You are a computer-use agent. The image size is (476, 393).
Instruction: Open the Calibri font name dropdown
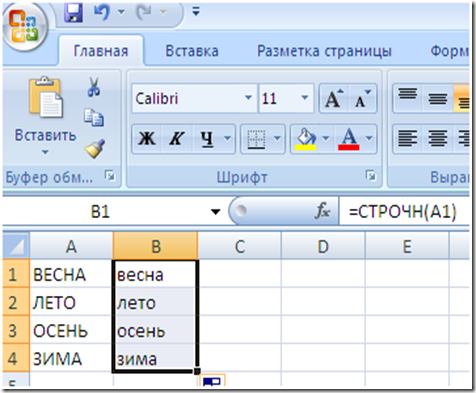point(248,98)
